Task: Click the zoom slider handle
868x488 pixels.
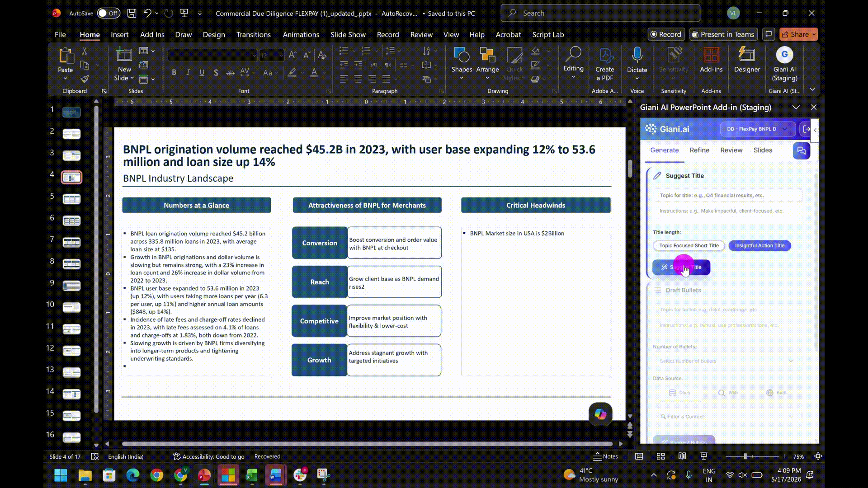Action: [x=745, y=456]
